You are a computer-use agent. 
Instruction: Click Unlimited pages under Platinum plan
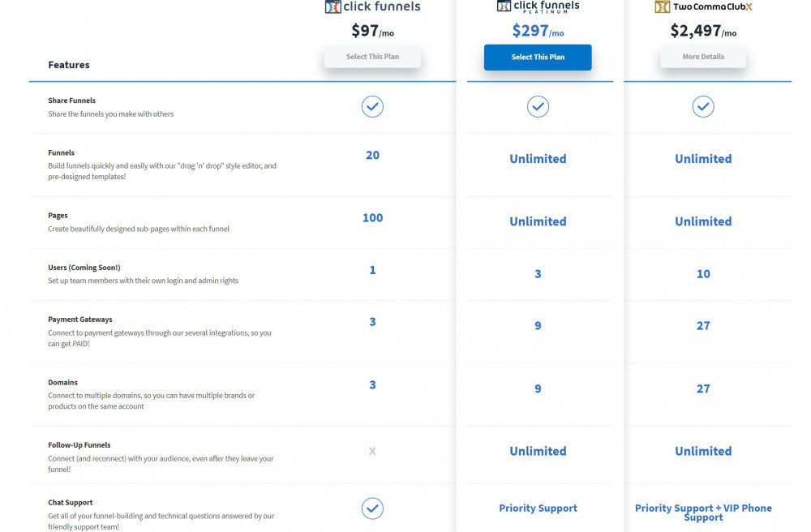click(x=538, y=221)
